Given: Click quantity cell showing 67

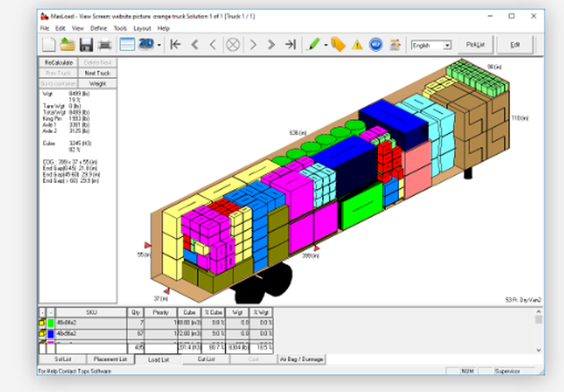Looking at the screenshot, I should click(x=135, y=334).
